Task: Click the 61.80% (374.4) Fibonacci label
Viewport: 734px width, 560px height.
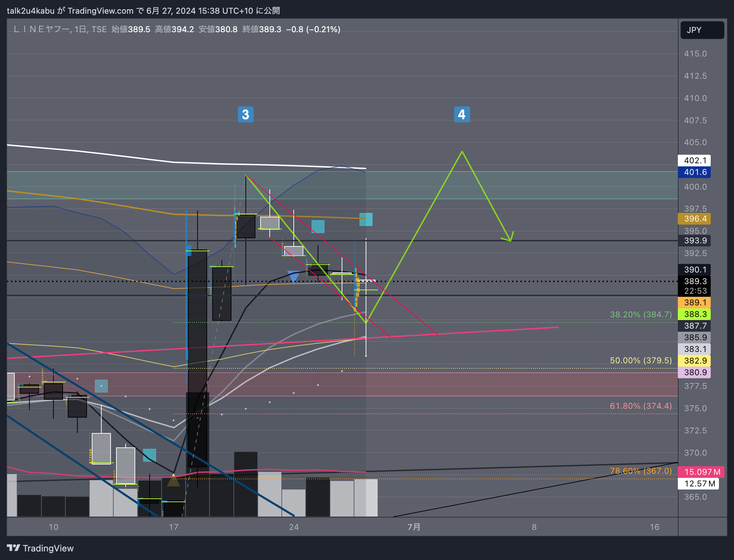Action: [641, 406]
